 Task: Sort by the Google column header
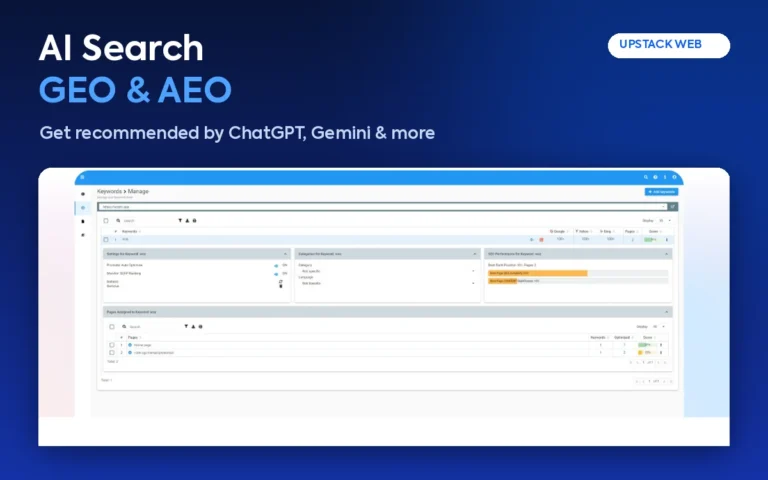pyautogui.click(x=558, y=231)
